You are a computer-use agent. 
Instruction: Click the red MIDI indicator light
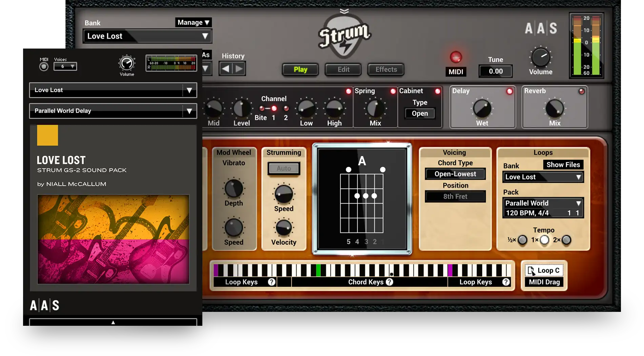pyautogui.click(x=456, y=57)
